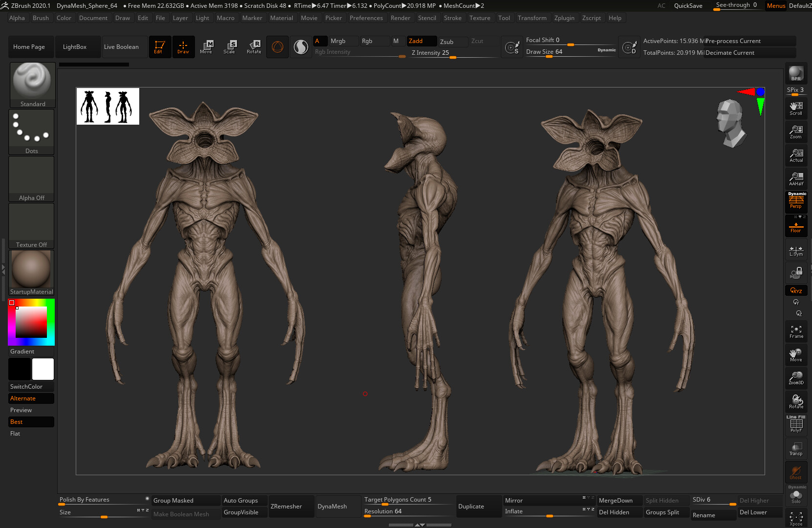This screenshot has height=528, width=812.
Task: Click the ZRemesher button
Action: click(292, 506)
